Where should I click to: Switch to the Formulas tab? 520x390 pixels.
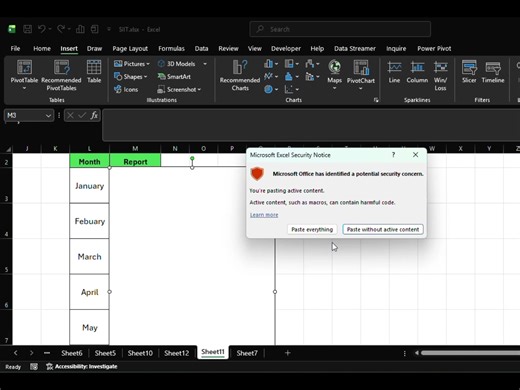[x=171, y=49]
